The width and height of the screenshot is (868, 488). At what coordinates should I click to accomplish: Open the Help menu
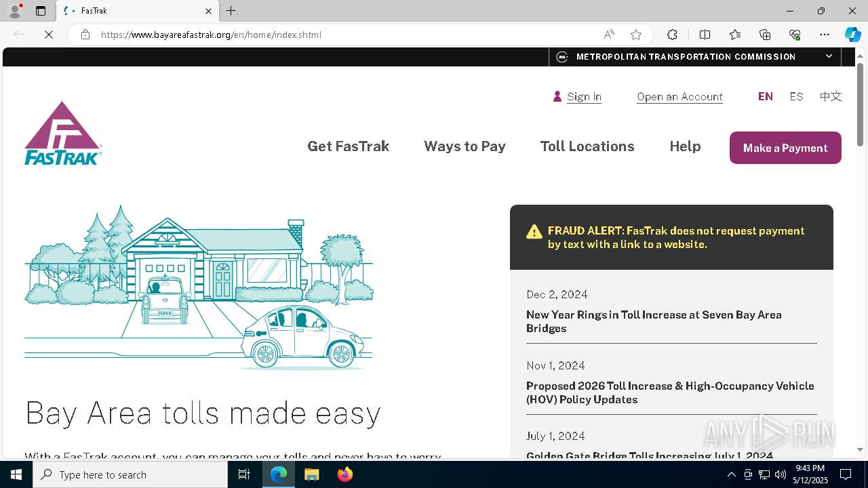click(685, 146)
